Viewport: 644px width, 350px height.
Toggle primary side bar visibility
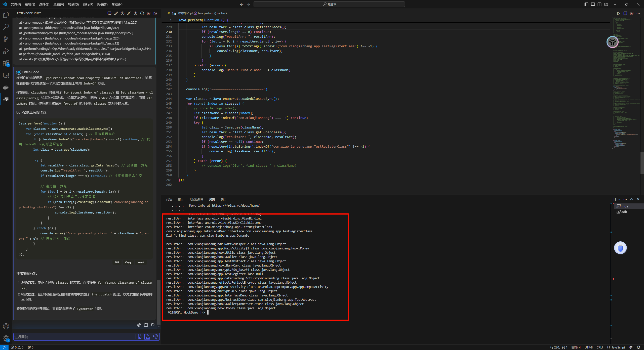[x=586, y=4]
